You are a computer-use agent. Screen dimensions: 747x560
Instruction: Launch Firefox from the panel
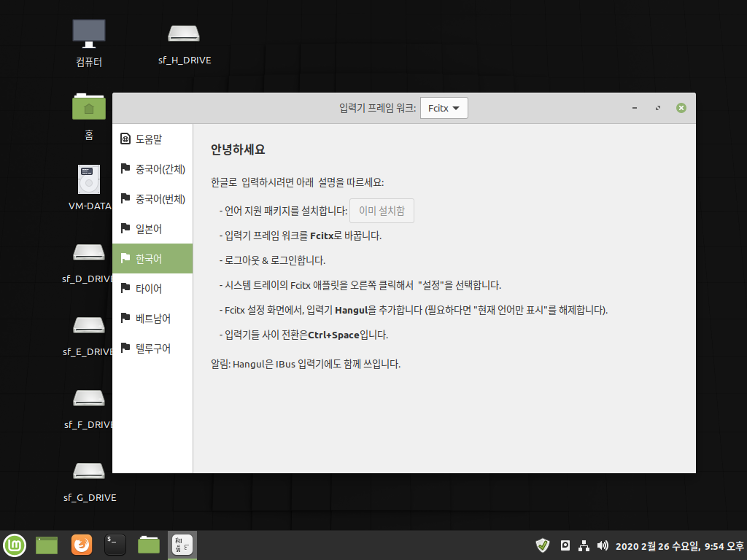[x=82, y=545]
